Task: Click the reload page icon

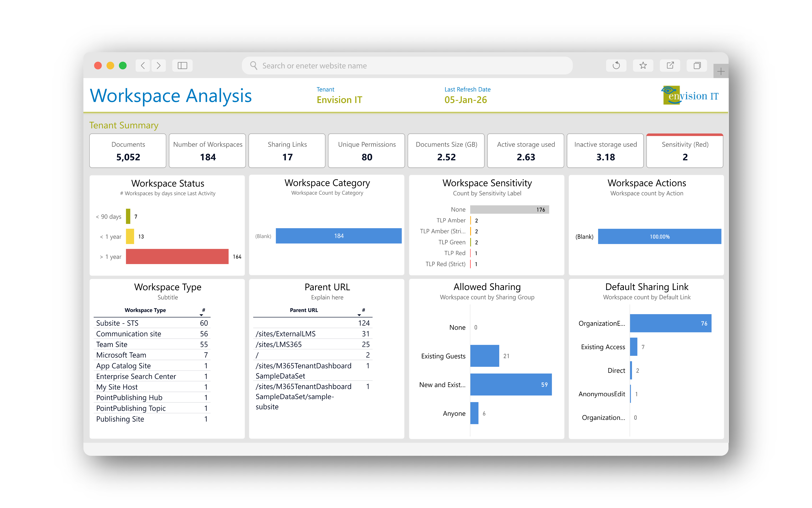Action: click(x=616, y=65)
